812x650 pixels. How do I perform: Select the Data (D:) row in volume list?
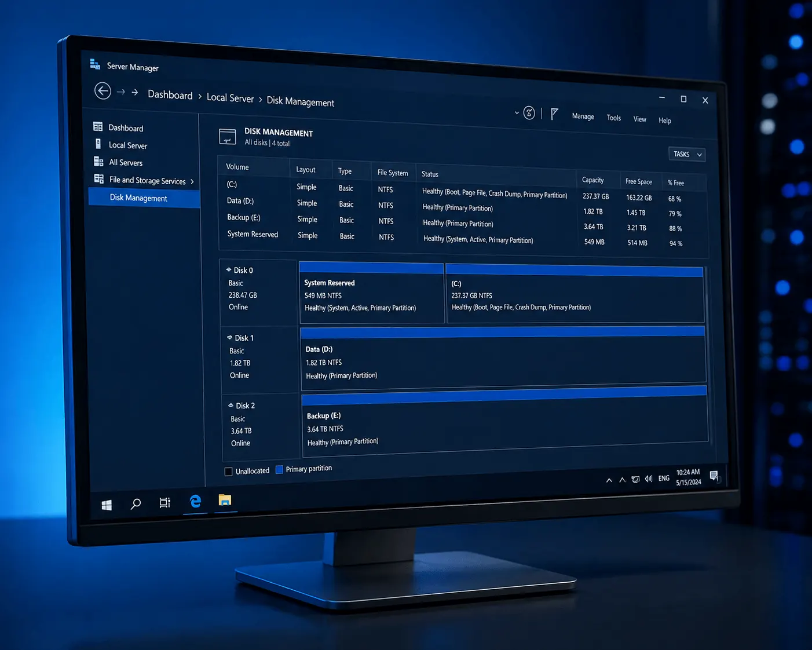[x=462, y=207]
